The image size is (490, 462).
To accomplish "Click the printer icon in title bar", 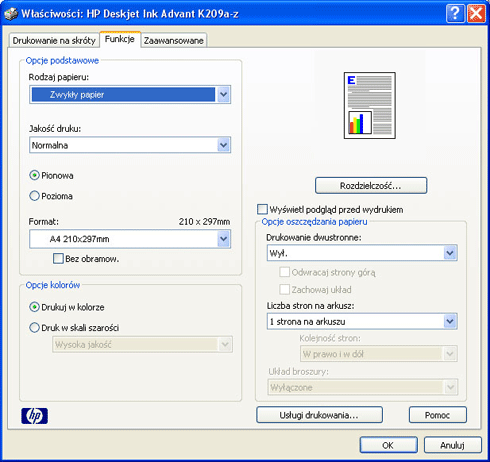I will 11,14.
